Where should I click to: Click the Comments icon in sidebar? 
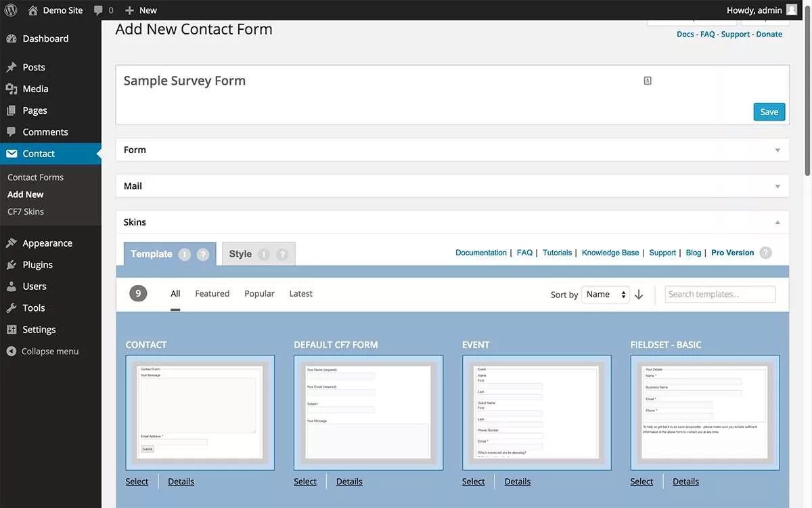[12, 132]
